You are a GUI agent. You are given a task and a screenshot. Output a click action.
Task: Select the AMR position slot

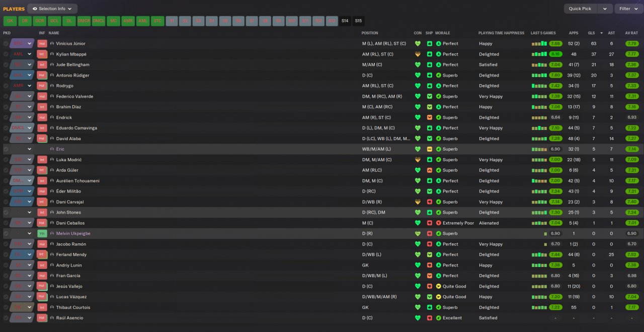(x=128, y=21)
